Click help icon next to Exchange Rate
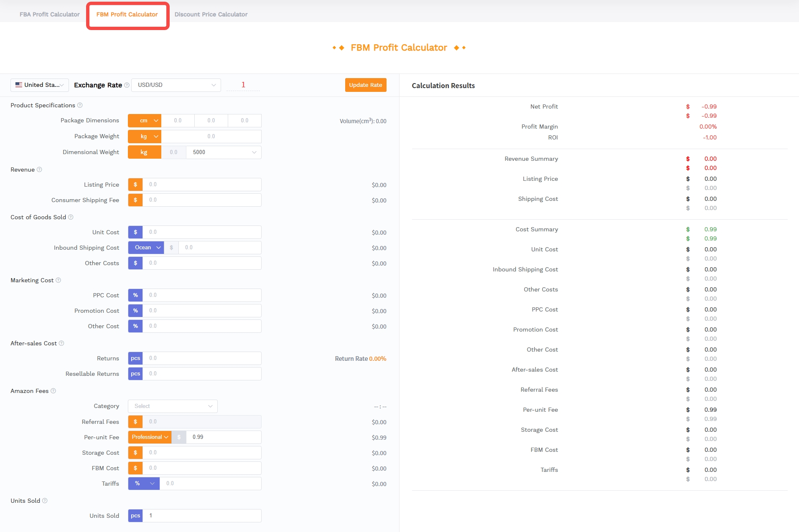The width and height of the screenshot is (799, 532). pos(127,85)
